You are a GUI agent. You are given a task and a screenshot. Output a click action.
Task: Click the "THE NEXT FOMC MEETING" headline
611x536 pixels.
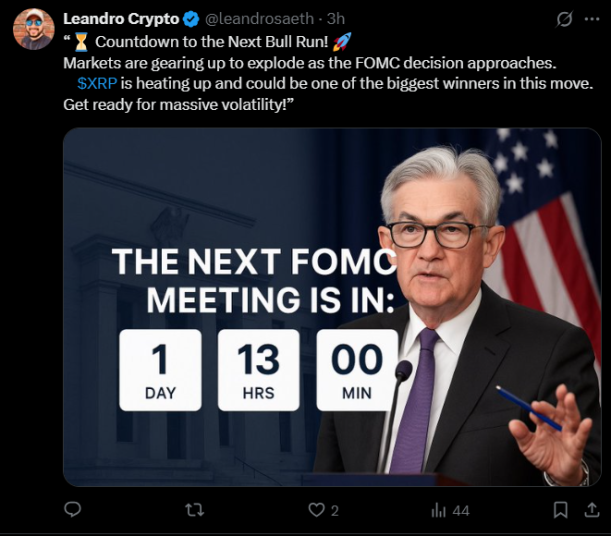tap(250, 280)
